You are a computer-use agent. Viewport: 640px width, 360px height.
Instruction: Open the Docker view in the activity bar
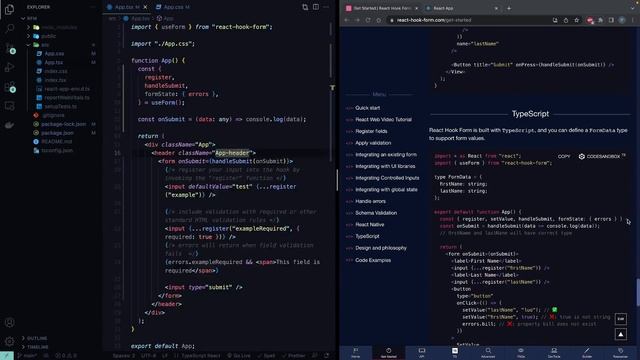click(x=9, y=125)
